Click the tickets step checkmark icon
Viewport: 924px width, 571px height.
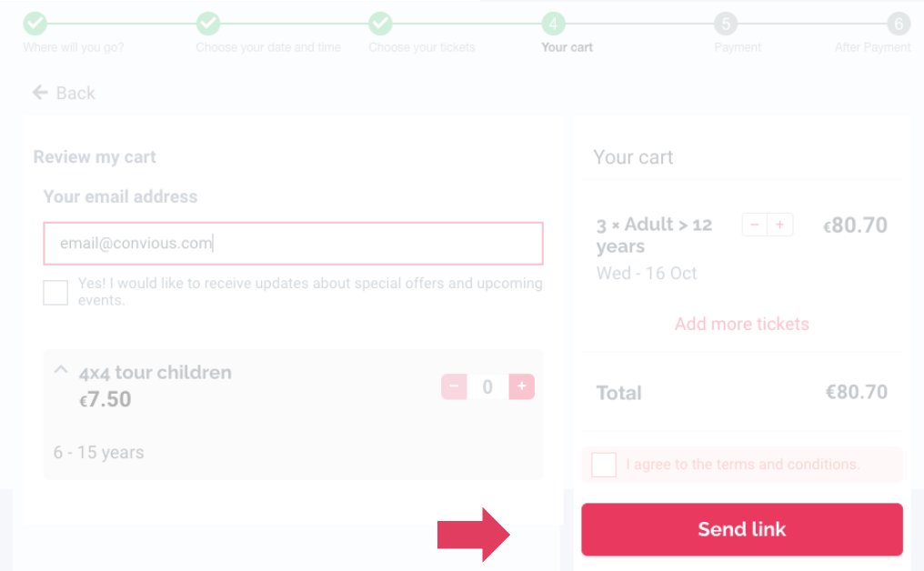380,23
